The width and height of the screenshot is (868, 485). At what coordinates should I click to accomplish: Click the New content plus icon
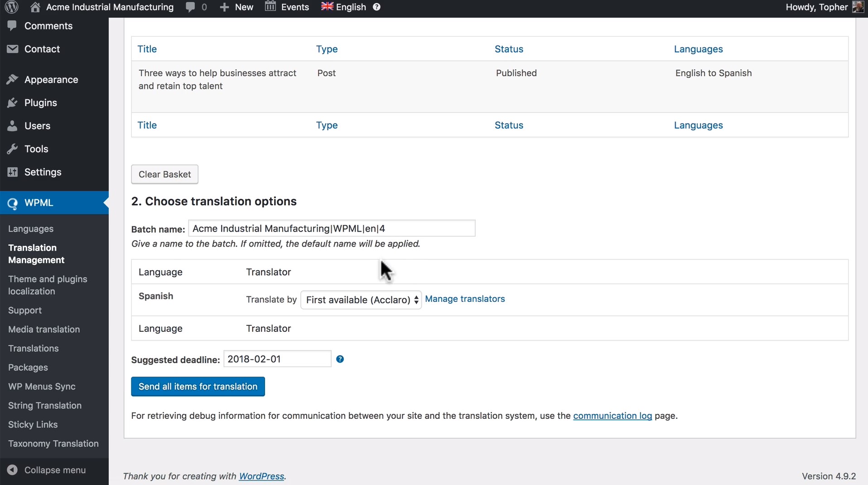[224, 7]
